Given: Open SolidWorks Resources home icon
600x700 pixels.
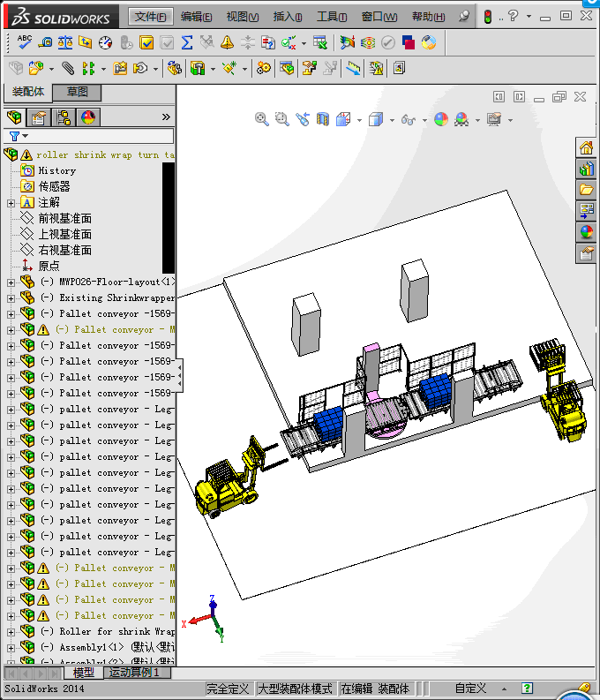Looking at the screenshot, I should (x=586, y=147).
